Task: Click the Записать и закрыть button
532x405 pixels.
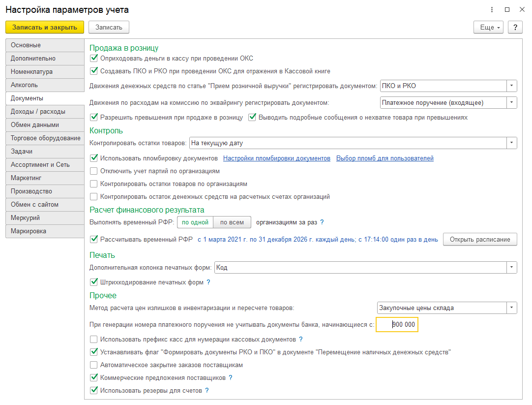Action: coord(45,28)
